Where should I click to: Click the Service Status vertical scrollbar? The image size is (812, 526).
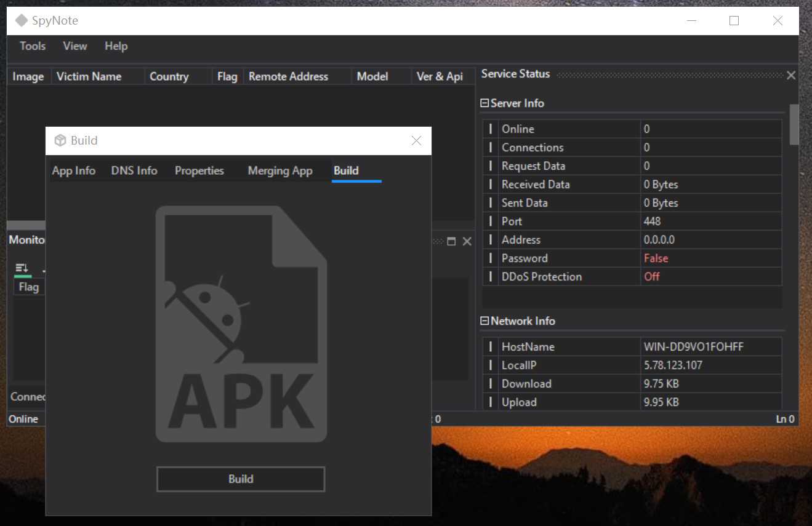point(794,124)
